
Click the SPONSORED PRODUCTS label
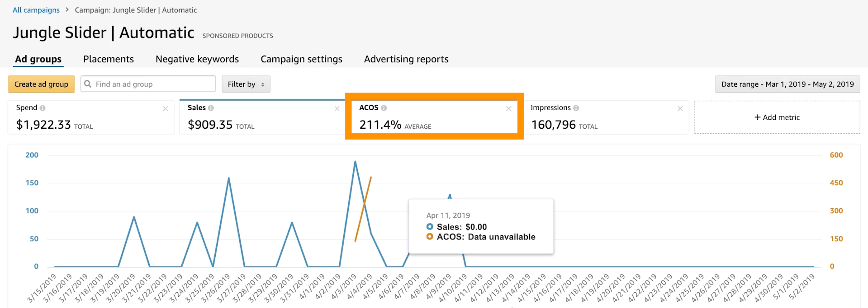pos(237,36)
